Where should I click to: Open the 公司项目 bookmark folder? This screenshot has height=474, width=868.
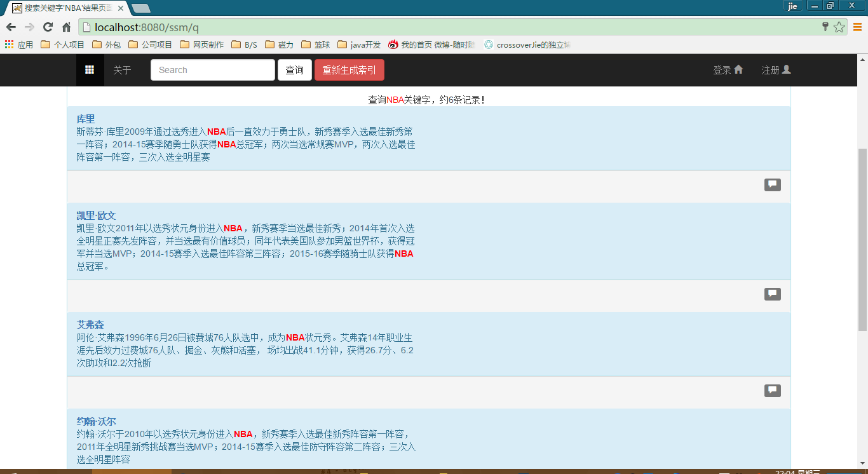tap(151, 44)
